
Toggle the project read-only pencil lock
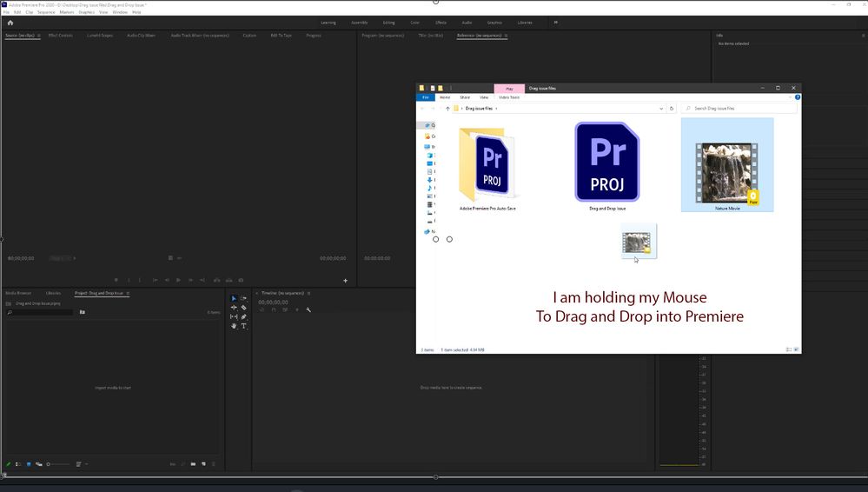(x=9, y=464)
